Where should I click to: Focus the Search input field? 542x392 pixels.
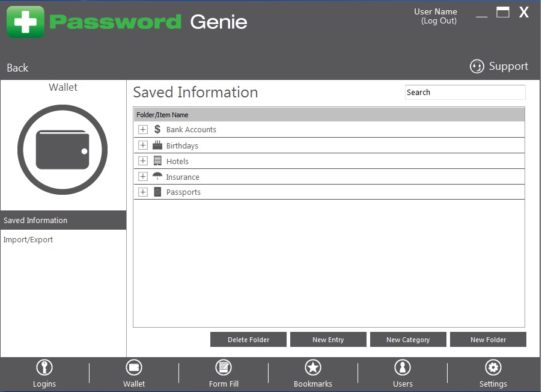tap(465, 93)
